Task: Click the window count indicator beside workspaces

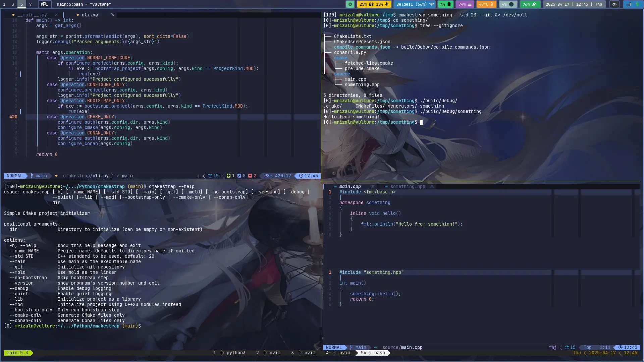Action: click(45, 4)
